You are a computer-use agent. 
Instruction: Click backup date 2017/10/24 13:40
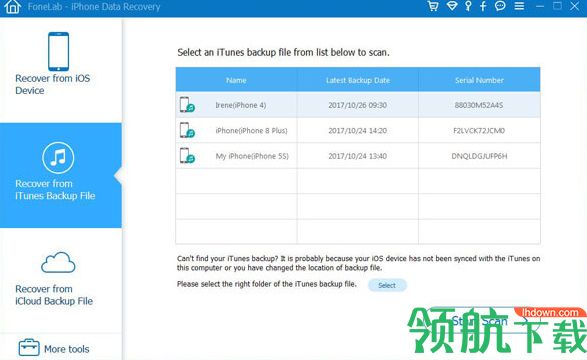(358, 156)
